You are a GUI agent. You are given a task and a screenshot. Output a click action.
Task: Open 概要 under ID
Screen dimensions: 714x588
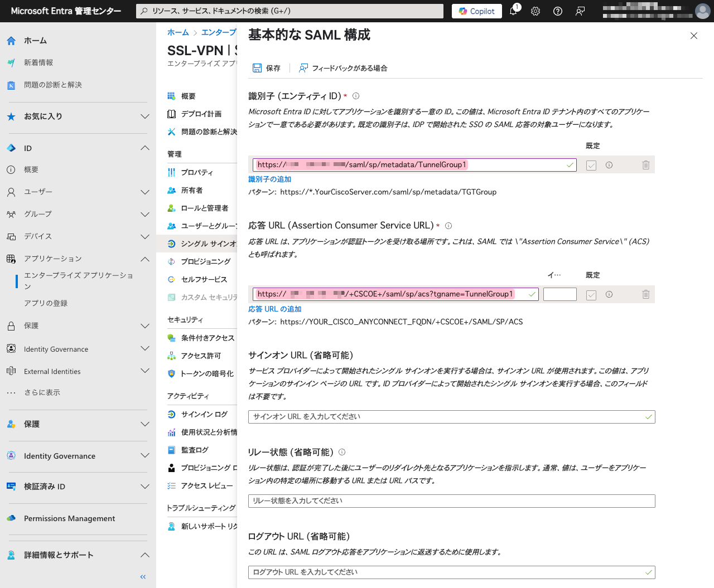coord(31,169)
